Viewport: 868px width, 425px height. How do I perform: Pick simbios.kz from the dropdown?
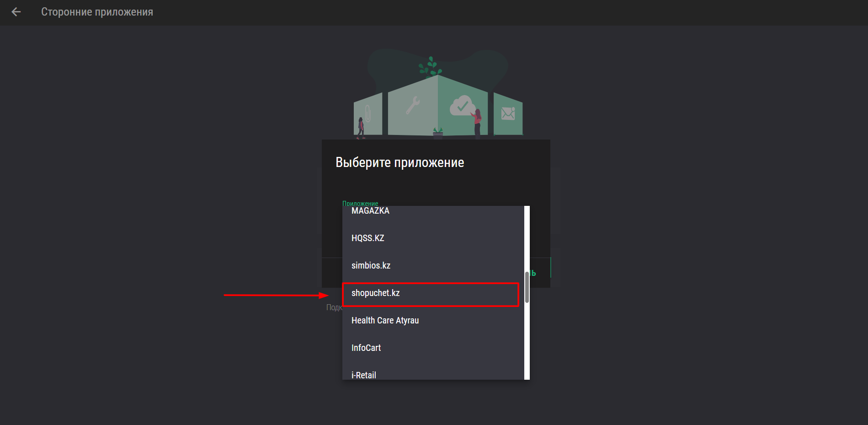[371, 265]
